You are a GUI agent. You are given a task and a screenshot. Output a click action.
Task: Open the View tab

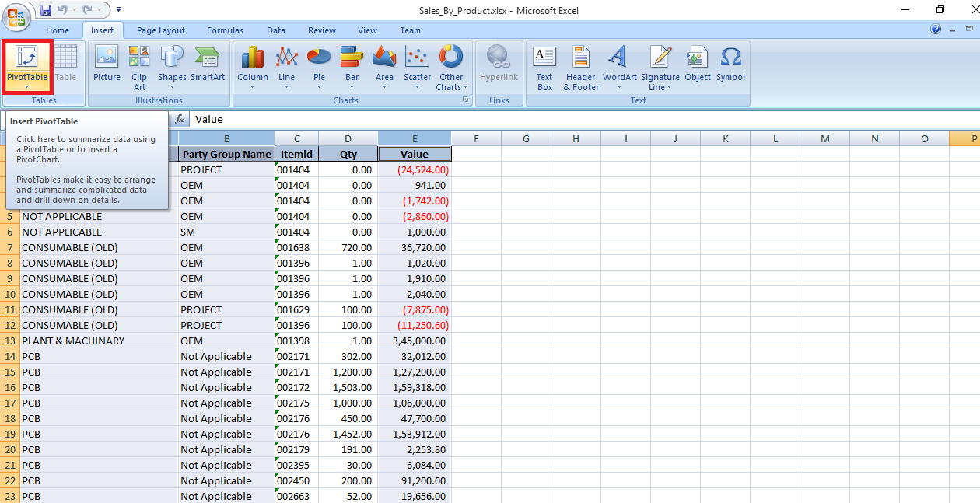pyautogui.click(x=367, y=30)
